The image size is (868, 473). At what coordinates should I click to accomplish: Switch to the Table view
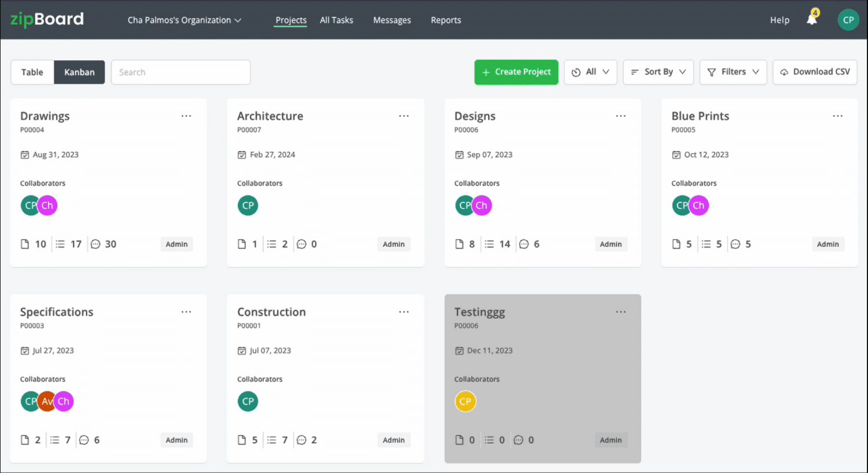pyautogui.click(x=32, y=72)
